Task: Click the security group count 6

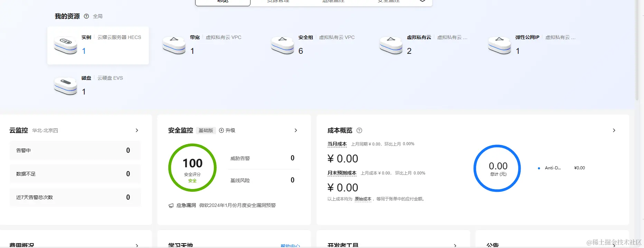Action: (x=301, y=51)
